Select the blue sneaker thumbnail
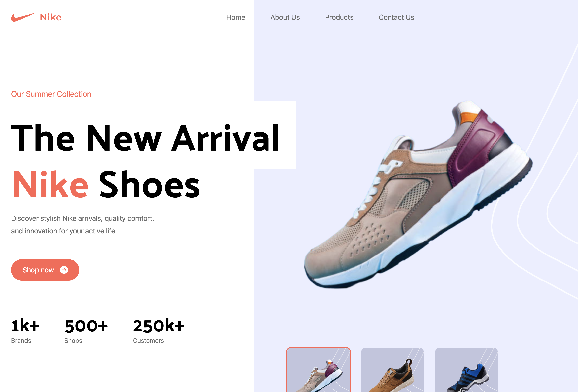The width and height of the screenshot is (579, 392). click(466, 370)
